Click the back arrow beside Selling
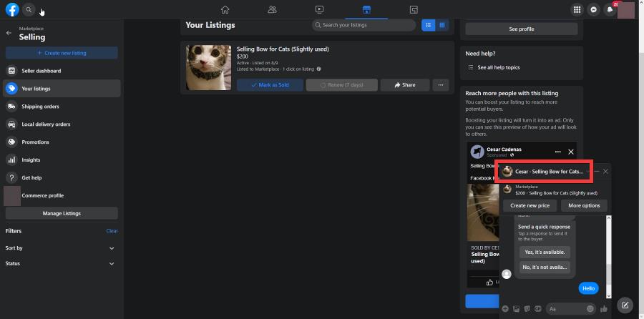The width and height of the screenshot is (644, 319). click(x=9, y=33)
